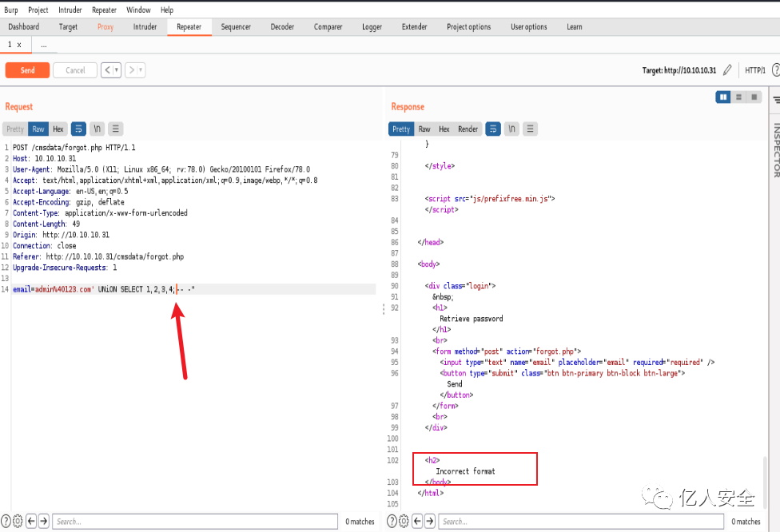Choose side-by-side layout icon
This screenshot has width=780, height=532.
tap(723, 97)
